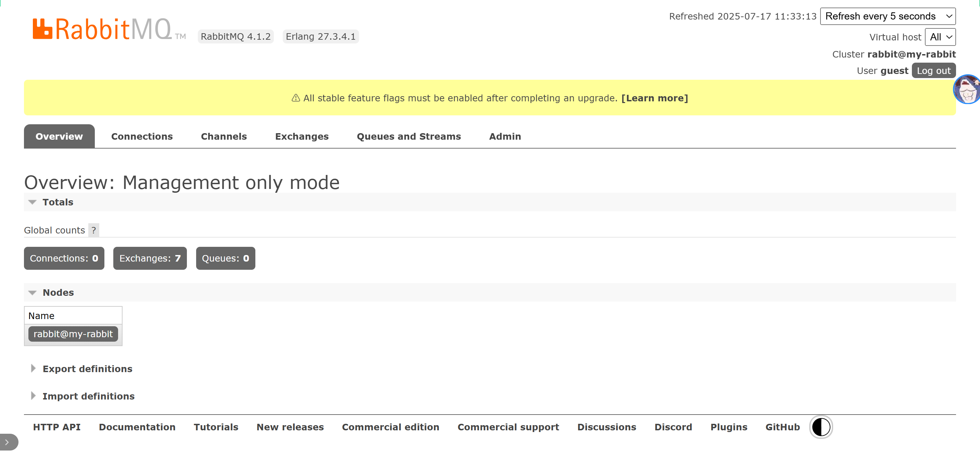The height and width of the screenshot is (469, 980).
Task: Switch to the Overview tab
Action: (59, 136)
